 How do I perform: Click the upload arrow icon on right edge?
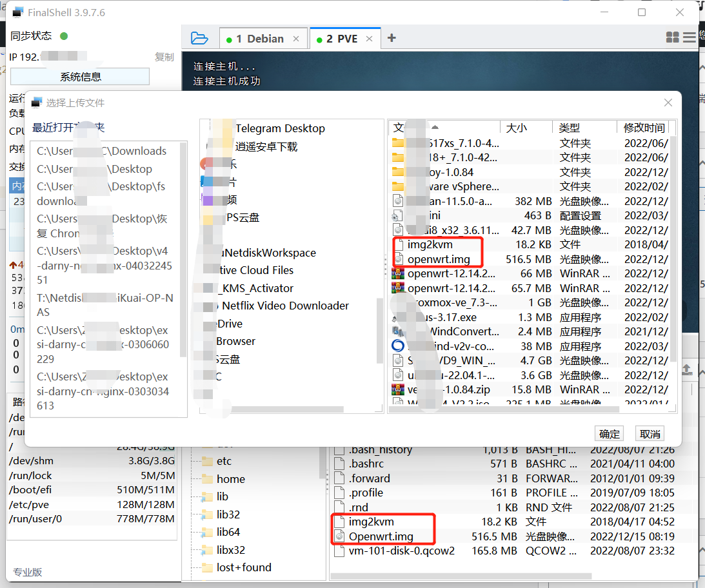pyautogui.click(x=687, y=369)
